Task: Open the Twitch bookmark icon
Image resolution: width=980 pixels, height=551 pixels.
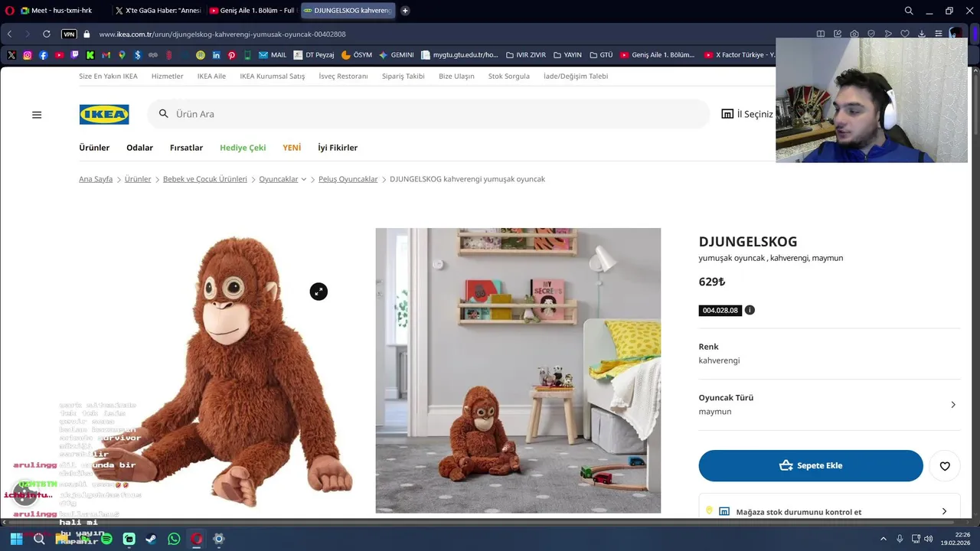Action: pyautogui.click(x=74, y=55)
